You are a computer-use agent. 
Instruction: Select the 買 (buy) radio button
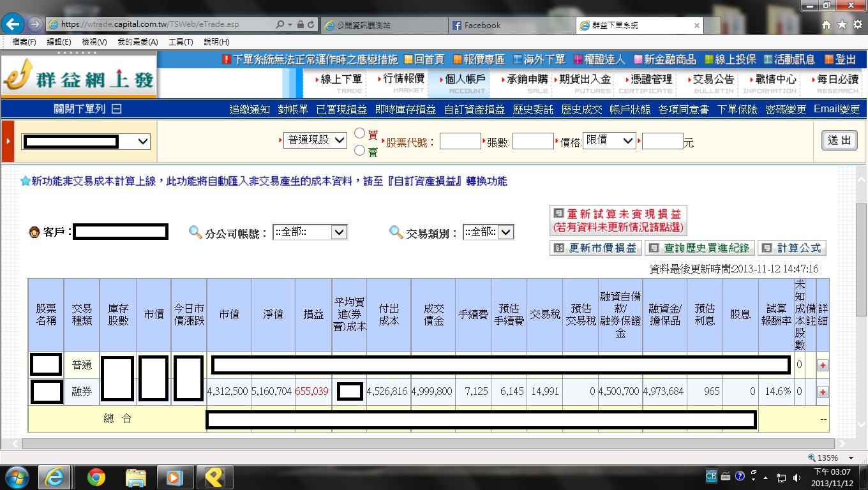coord(360,133)
